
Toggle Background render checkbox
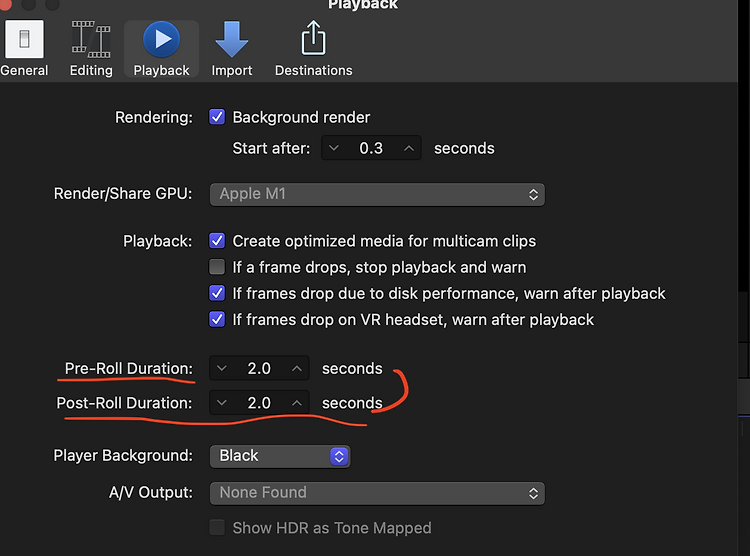217,117
